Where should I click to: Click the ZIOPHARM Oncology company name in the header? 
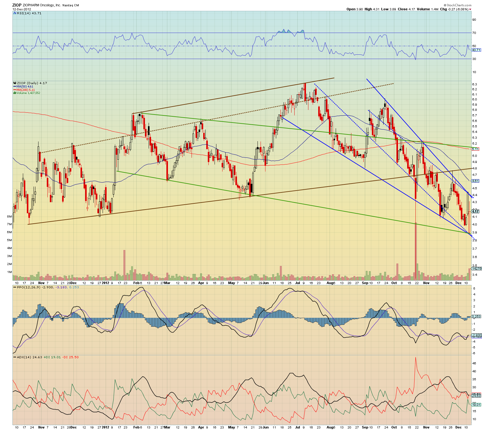click(41, 5)
